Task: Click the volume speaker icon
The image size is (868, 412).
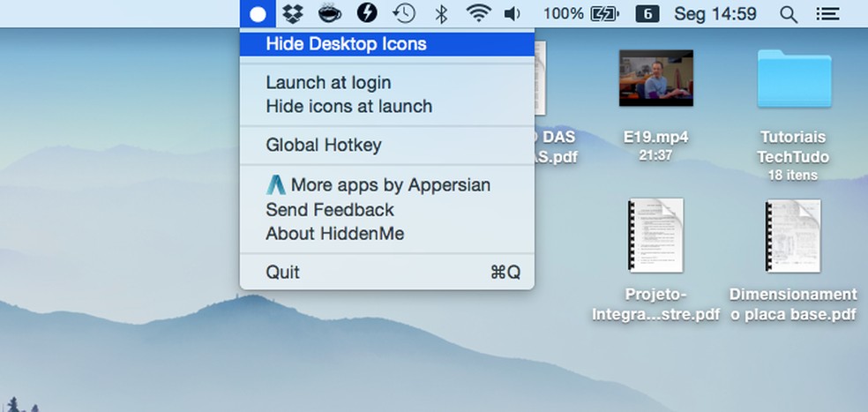Action: point(512,14)
